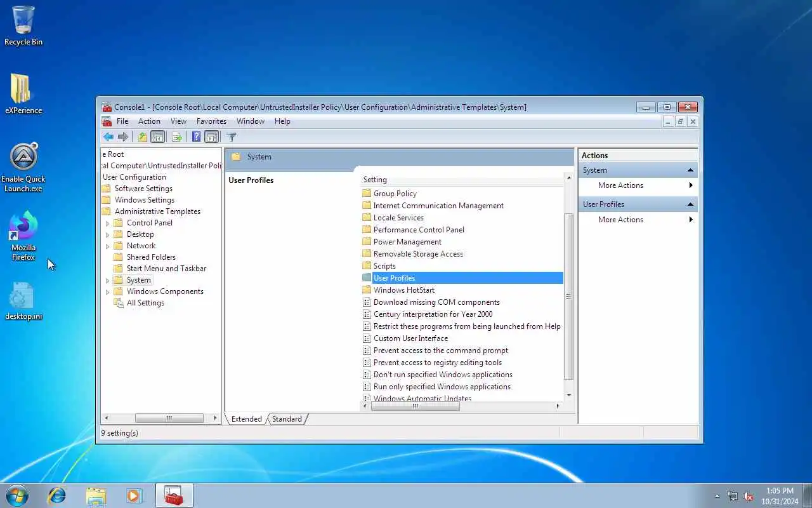
Task: Open the View menu
Action: pyautogui.click(x=178, y=121)
